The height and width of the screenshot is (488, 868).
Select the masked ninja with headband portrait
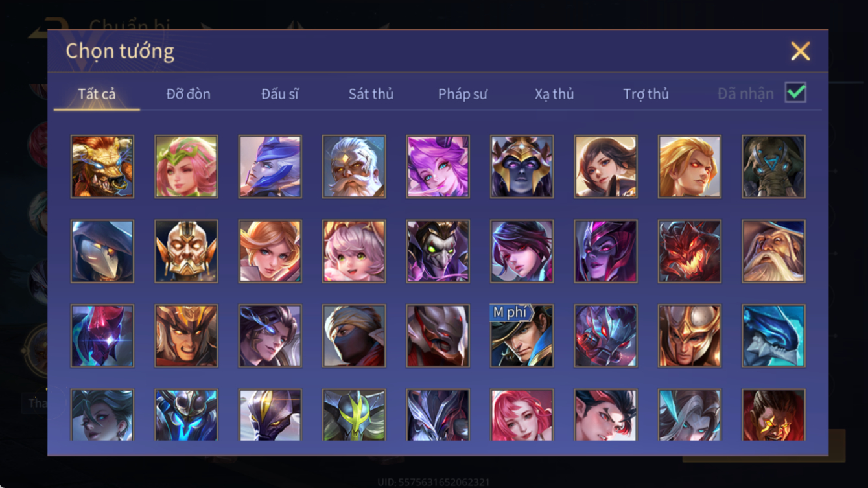coord(354,336)
